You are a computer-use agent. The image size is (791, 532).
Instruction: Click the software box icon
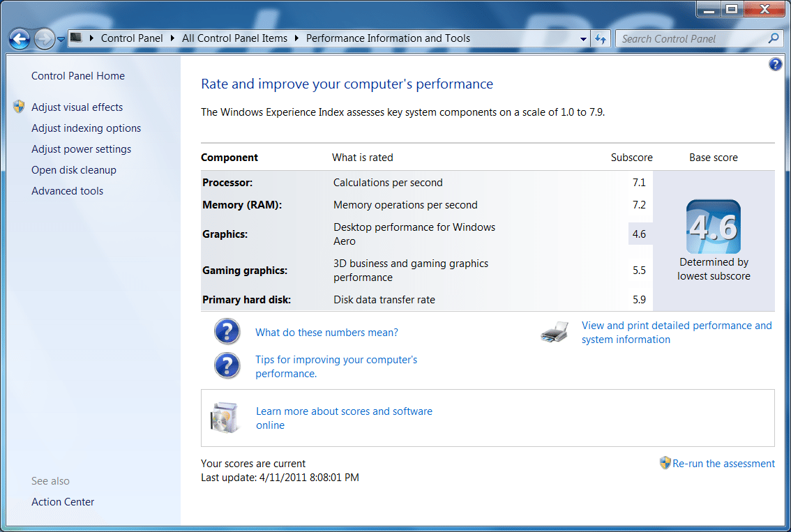[224, 418]
